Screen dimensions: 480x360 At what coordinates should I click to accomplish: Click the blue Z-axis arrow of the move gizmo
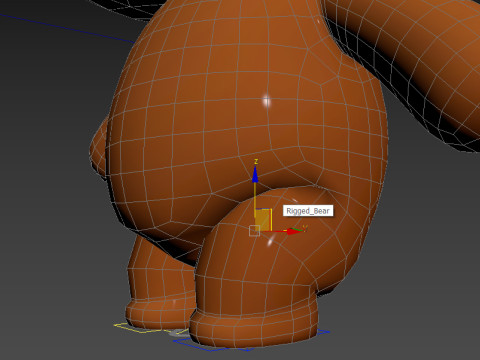255,174
